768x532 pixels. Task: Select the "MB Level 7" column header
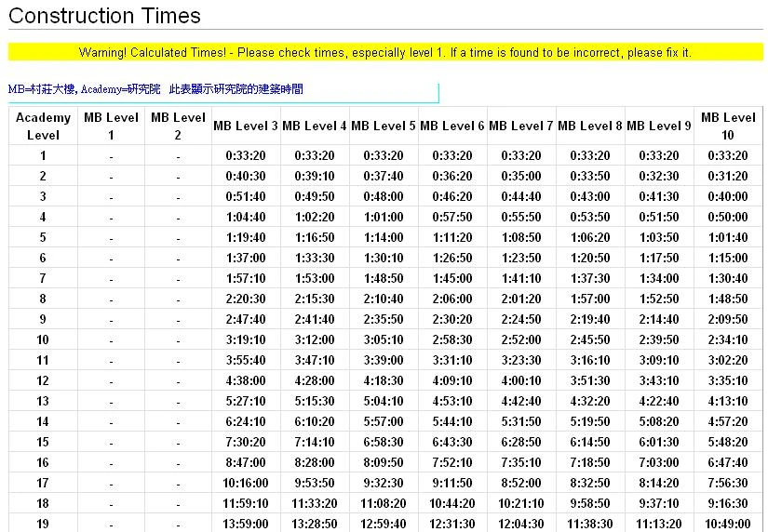[x=521, y=126]
